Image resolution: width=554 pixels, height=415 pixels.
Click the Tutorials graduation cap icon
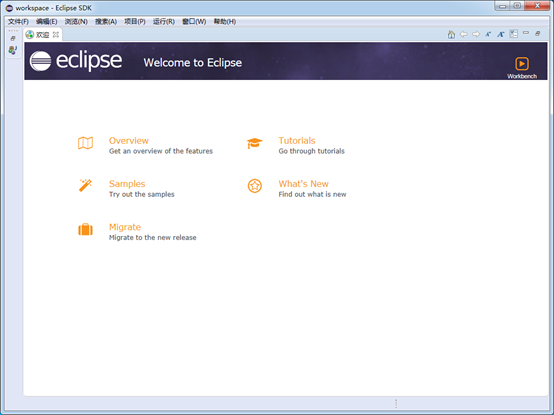[254, 143]
